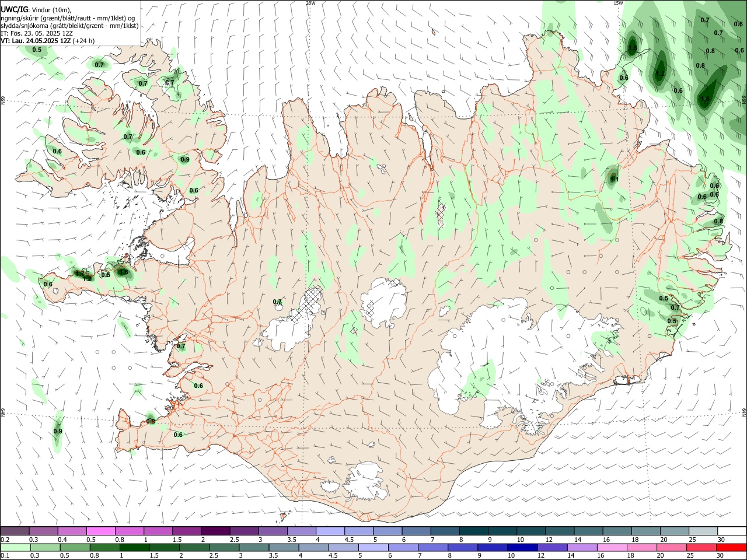The height and width of the screenshot is (560, 747).
Task: Choose the deep navy rain-scale swatch labeled 10
Action: 522,547
